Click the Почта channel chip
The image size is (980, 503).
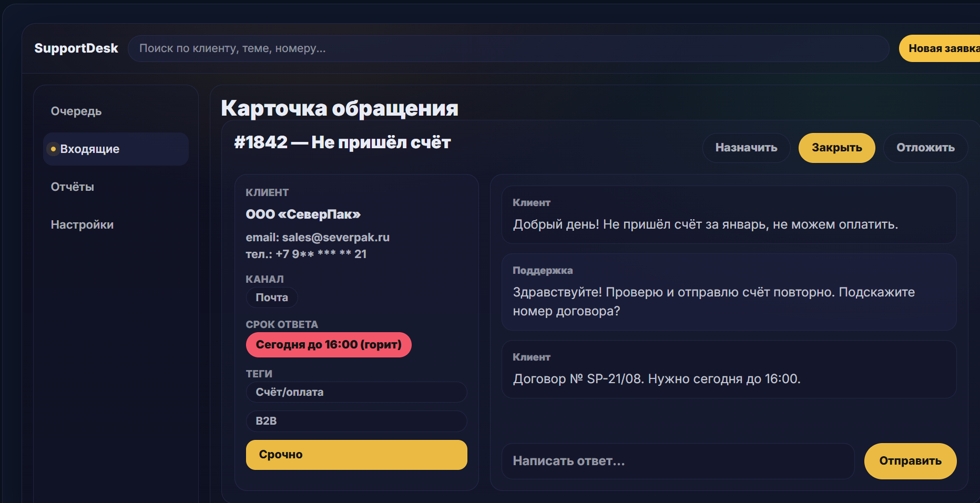click(272, 297)
